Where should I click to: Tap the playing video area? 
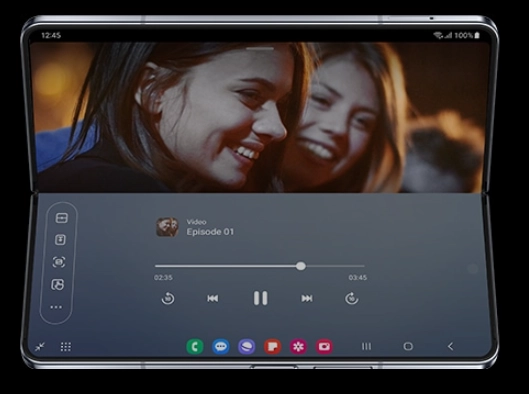click(260, 118)
